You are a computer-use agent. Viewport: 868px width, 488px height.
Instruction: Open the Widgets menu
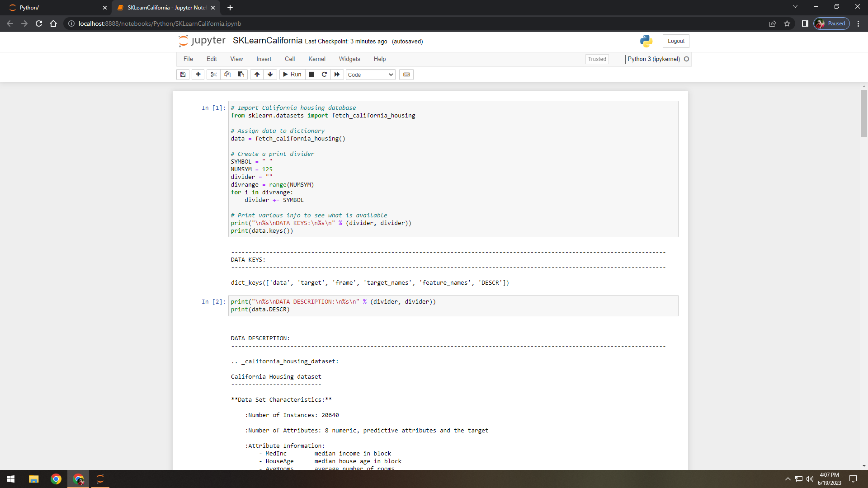click(x=349, y=59)
